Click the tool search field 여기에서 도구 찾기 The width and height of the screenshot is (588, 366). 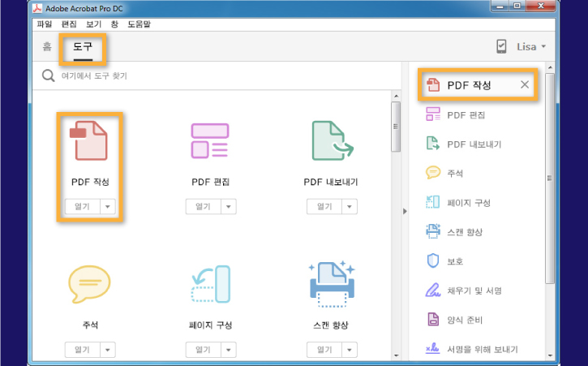(x=217, y=75)
